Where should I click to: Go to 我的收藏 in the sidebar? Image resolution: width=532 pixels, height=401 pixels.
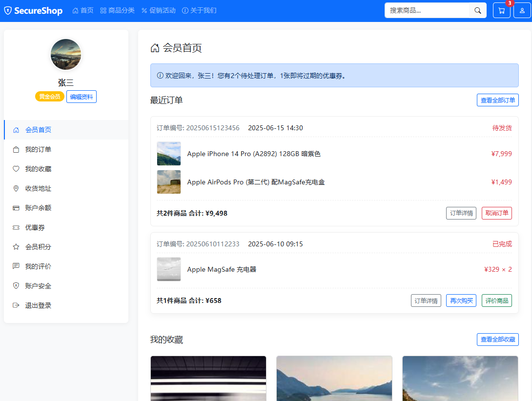(x=66, y=169)
